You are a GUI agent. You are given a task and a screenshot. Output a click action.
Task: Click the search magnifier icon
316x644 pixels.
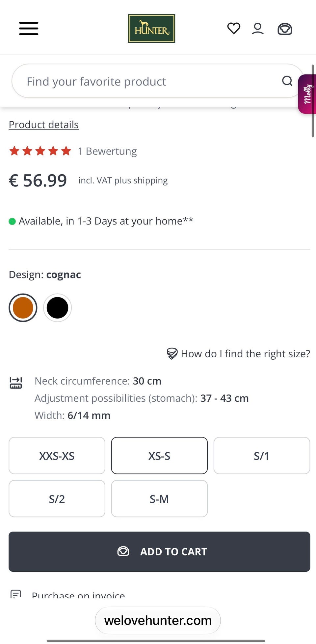[287, 81]
